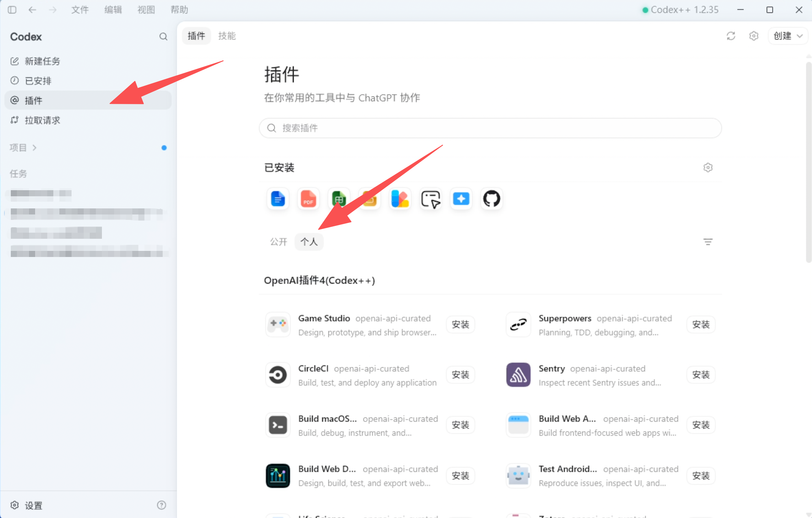Open 已安排 in the sidebar
Viewport: 812px width, 518px height.
(88, 81)
